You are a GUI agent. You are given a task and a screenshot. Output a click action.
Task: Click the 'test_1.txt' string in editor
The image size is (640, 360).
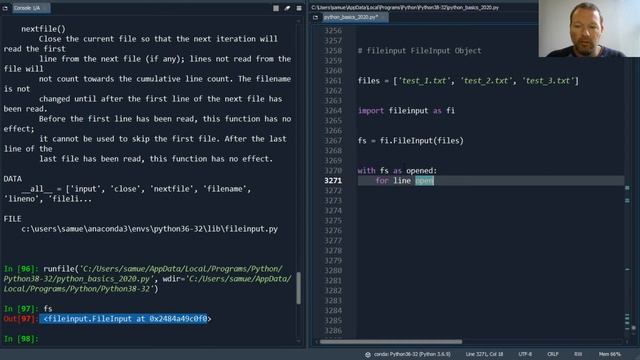coord(424,81)
